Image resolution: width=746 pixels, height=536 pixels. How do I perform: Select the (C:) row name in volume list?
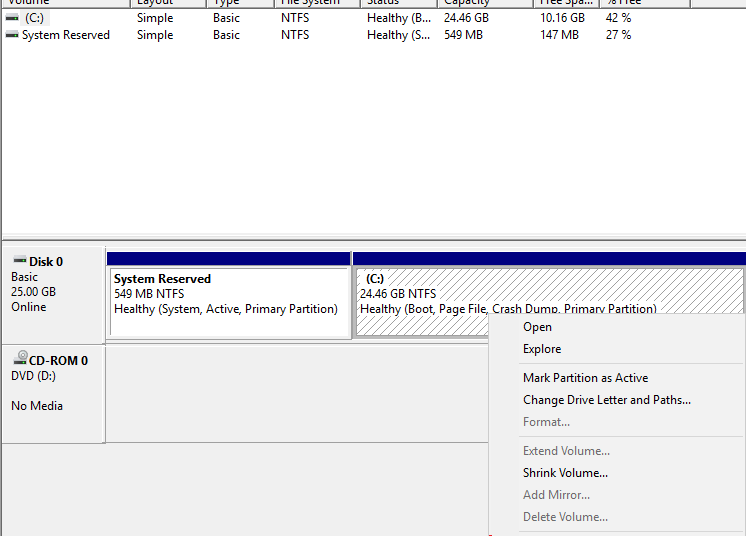coord(34,18)
